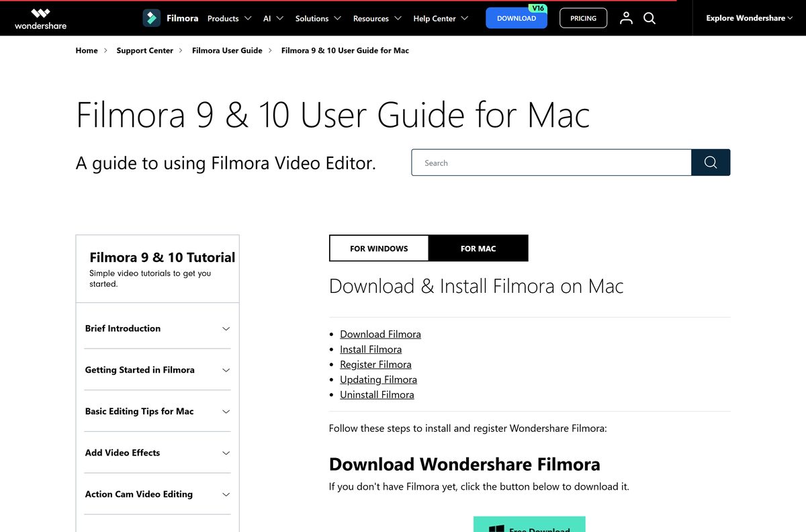The height and width of the screenshot is (532, 806).
Task: Expand Basic Editing Tips for Mac
Action: coord(157,411)
